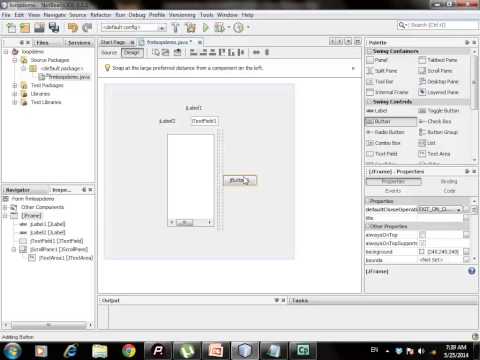The image size is (480, 360).
Task: Click Binding button in properties panel
Action: (449, 181)
